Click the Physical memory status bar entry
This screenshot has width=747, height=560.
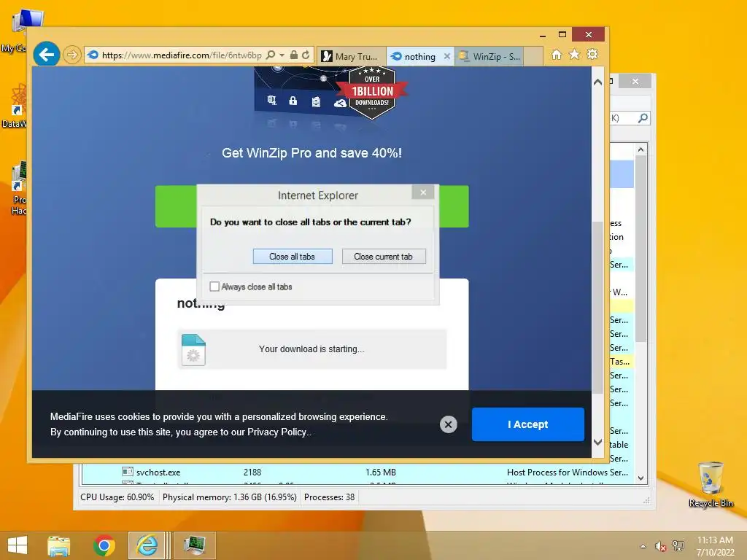click(x=230, y=497)
